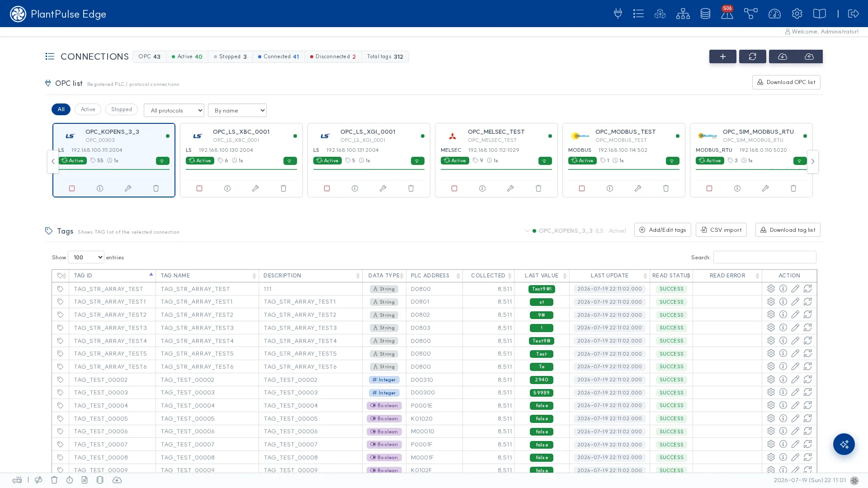
Task: Select the All filter pill
Action: 61,109
